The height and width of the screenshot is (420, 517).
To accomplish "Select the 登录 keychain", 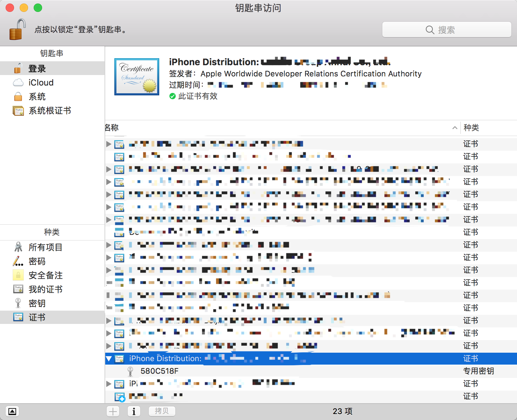I will click(x=37, y=69).
